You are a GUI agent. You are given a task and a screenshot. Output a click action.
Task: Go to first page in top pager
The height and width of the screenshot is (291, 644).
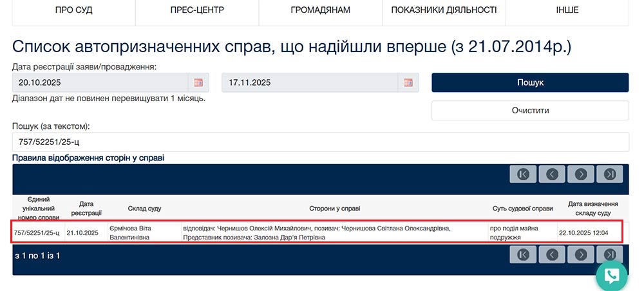tap(523, 174)
